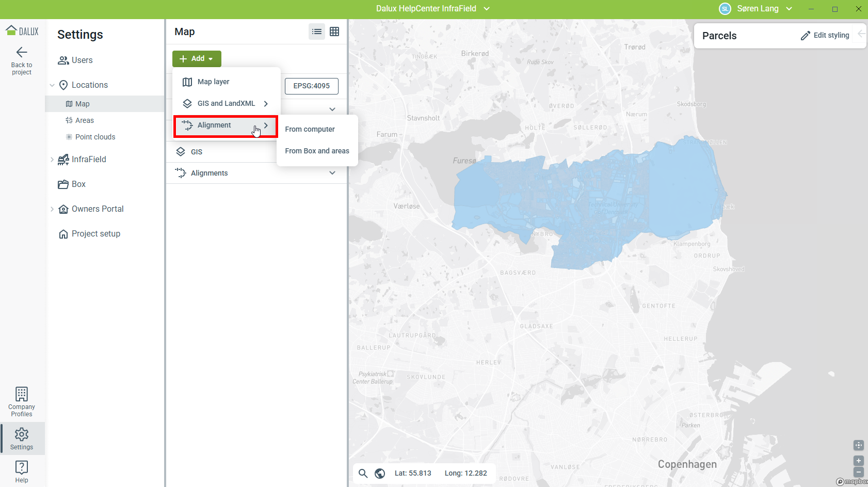Open the Help icon
Screen dimensions: 868x487
[x=22, y=471]
